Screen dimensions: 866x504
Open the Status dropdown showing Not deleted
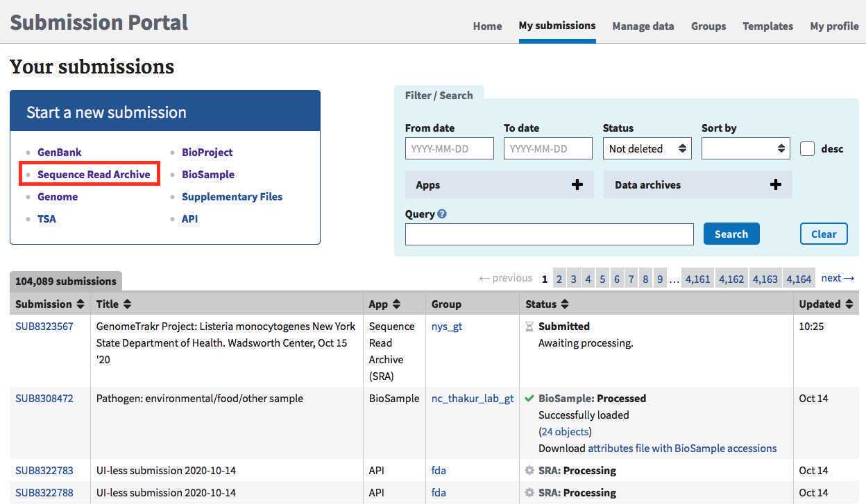[647, 148]
